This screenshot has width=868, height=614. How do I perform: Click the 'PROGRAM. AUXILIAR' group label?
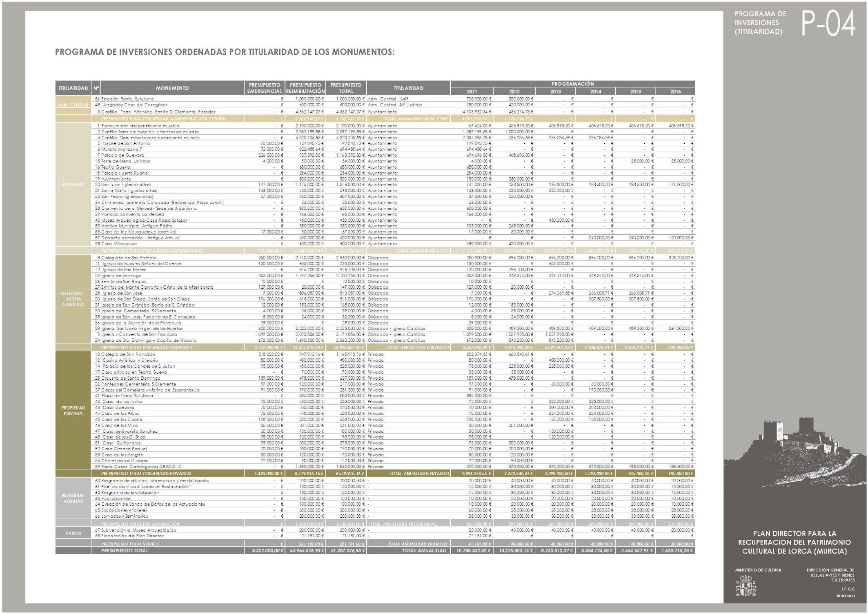pos(73,498)
